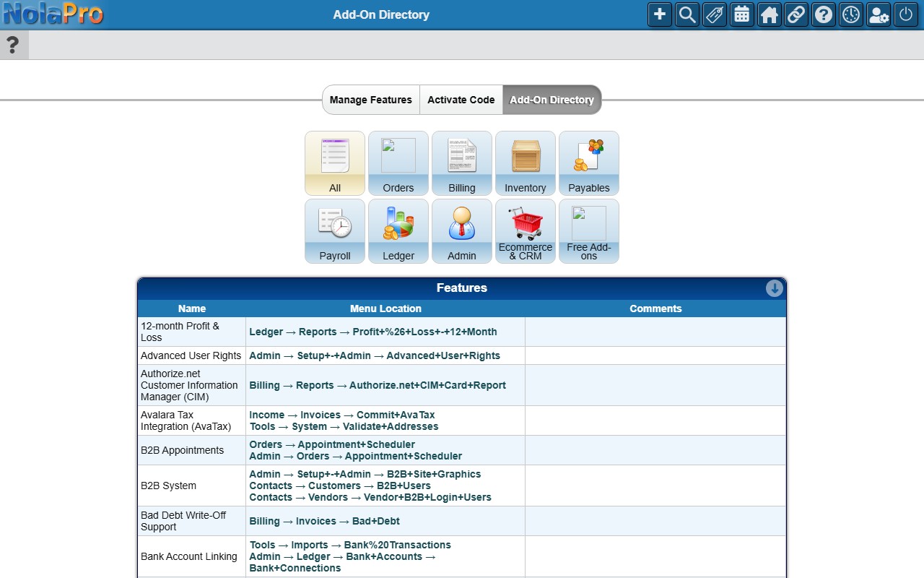This screenshot has height=578, width=924.
Task: Open user settings icon with gear
Action: click(x=879, y=14)
